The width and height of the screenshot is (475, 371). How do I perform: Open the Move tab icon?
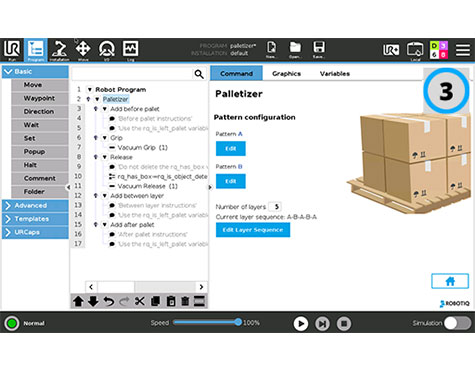[83, 50]
